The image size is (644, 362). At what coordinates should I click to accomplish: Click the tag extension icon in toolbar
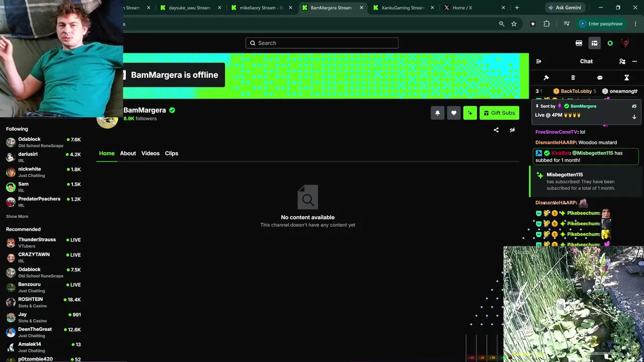(x=533, y=24)
